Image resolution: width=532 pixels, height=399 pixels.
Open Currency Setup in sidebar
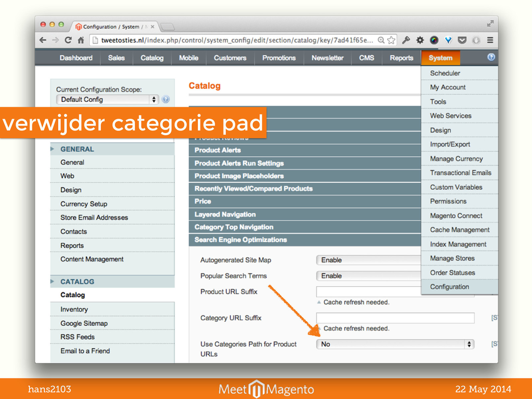point(112,204)
